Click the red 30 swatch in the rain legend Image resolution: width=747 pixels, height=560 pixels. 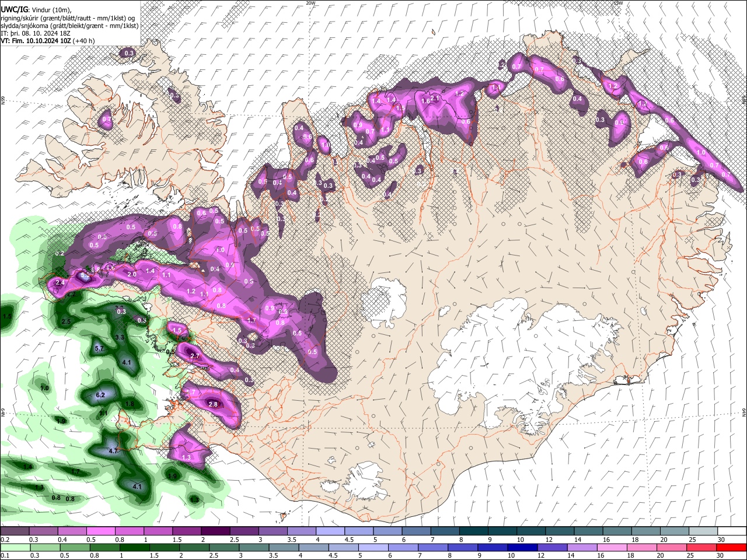732,547
